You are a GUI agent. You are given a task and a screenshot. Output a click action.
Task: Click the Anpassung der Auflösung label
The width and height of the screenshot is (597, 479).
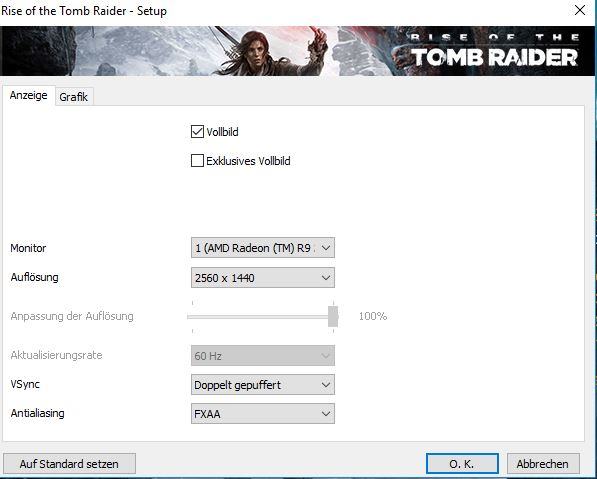click(72, 316)
